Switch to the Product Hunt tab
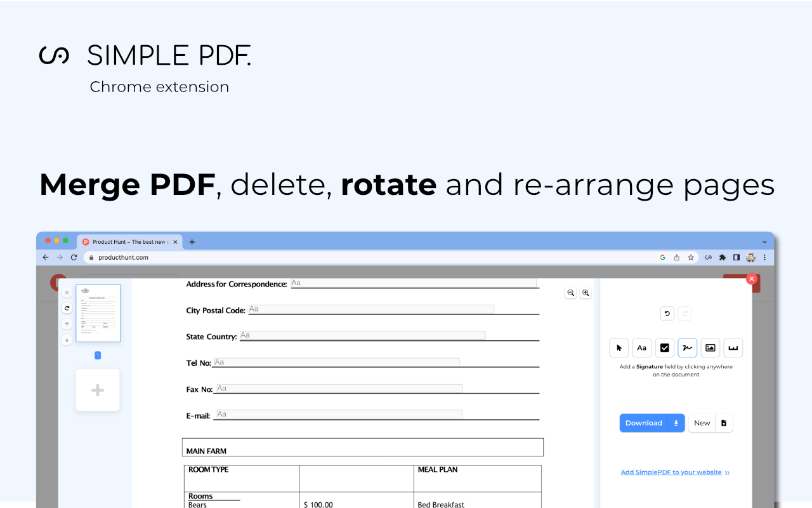Viewport: 812px width, 508px height. point(129,242)
